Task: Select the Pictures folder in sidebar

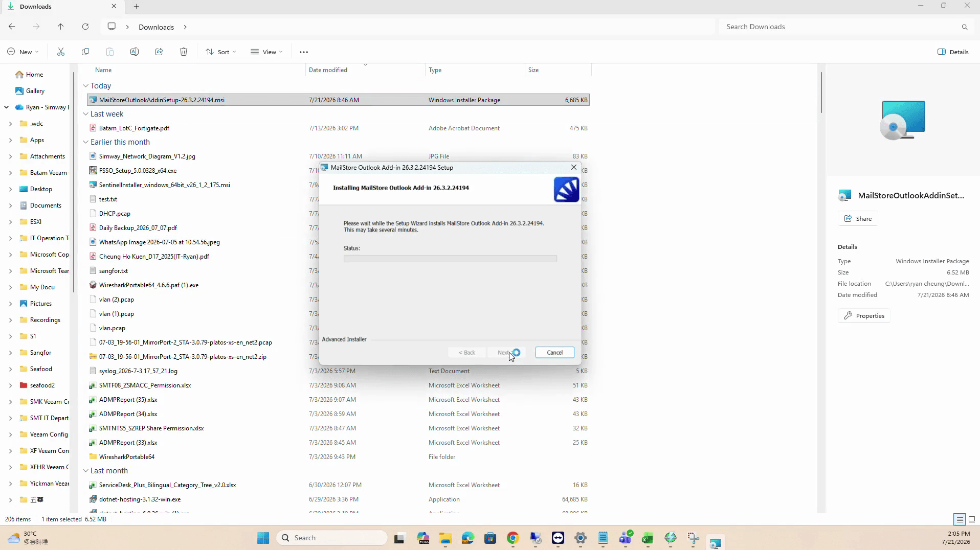Action: click(x=40, y=304)
